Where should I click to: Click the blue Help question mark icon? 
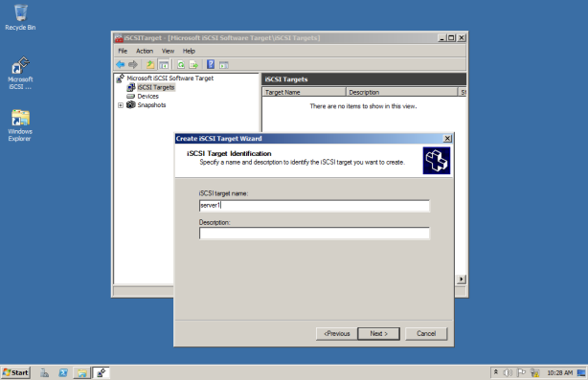pyautogui.click(x=211, y=64)
